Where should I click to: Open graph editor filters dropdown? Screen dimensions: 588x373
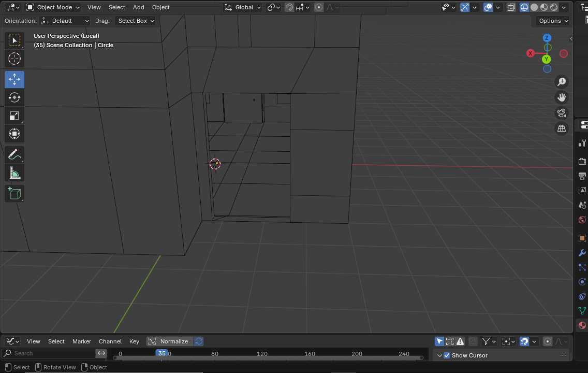pyautogui.click(x=489, y=341)
